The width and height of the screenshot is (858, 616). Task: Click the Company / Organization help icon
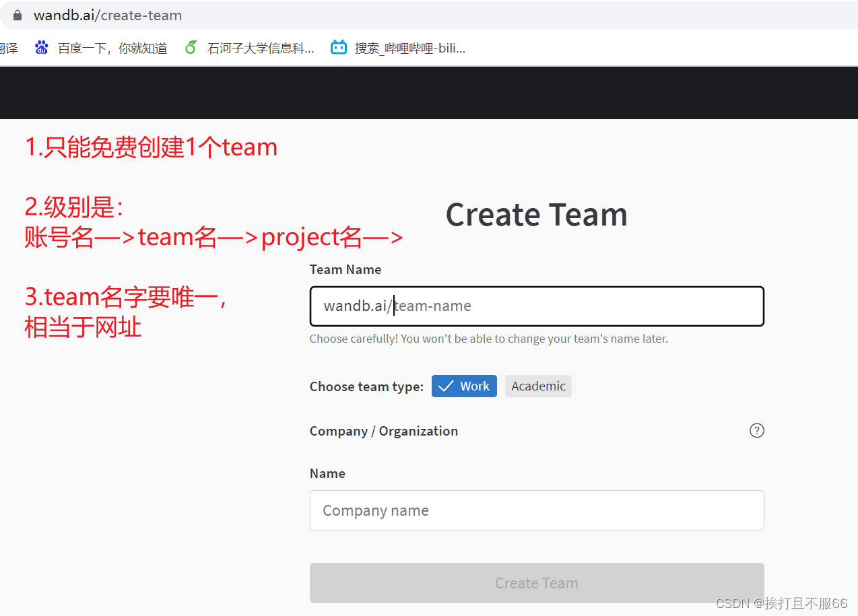757,430
